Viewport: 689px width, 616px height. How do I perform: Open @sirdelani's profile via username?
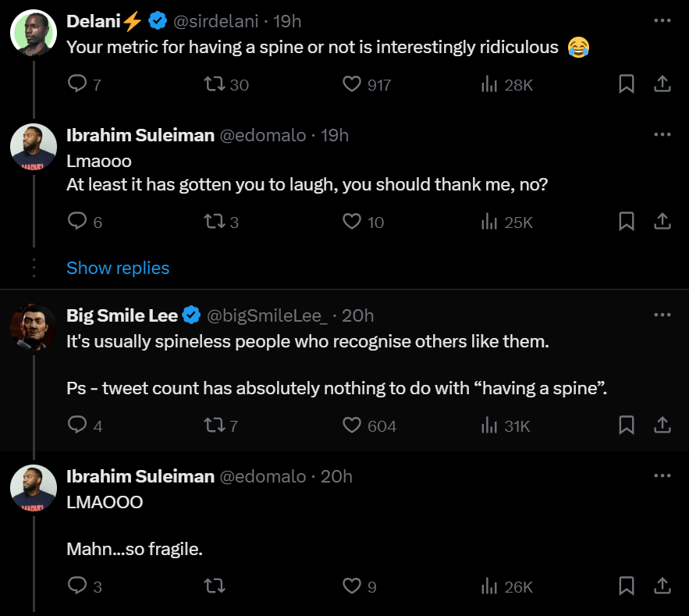[217, 21]
